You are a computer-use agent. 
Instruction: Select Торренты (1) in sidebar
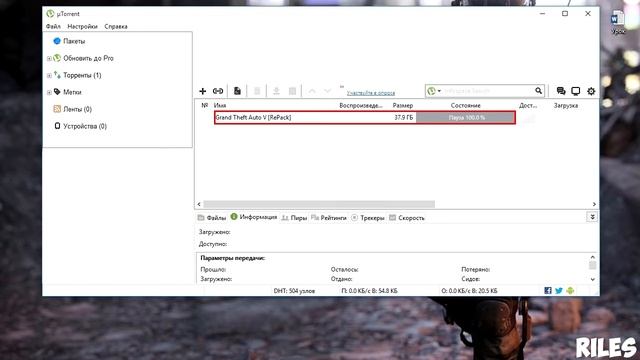coord(82,75)
